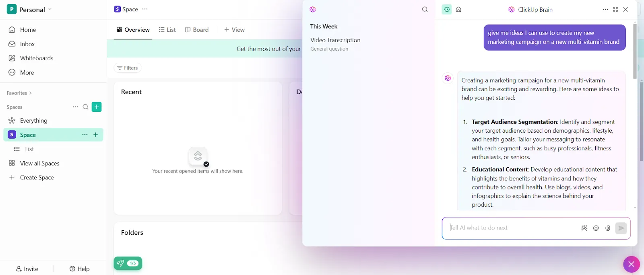Screen dimensions: 644x275
Task: Click the pink floating close button
Action: 631,264
